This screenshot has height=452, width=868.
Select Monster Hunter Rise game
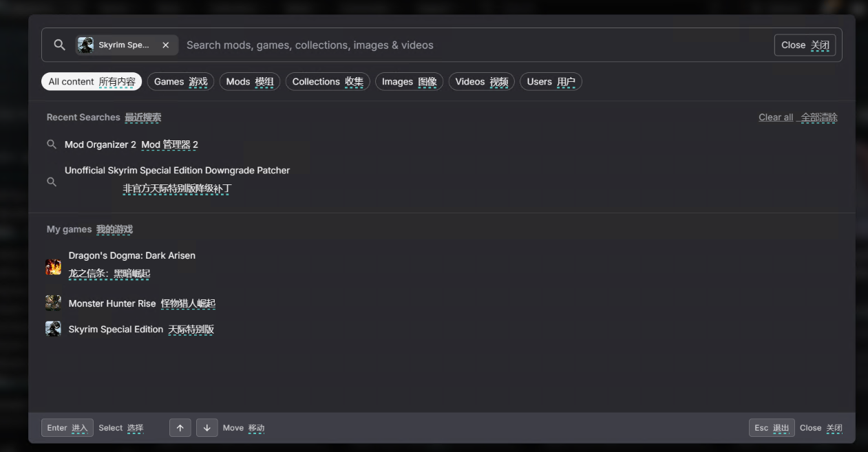[142, 303]
